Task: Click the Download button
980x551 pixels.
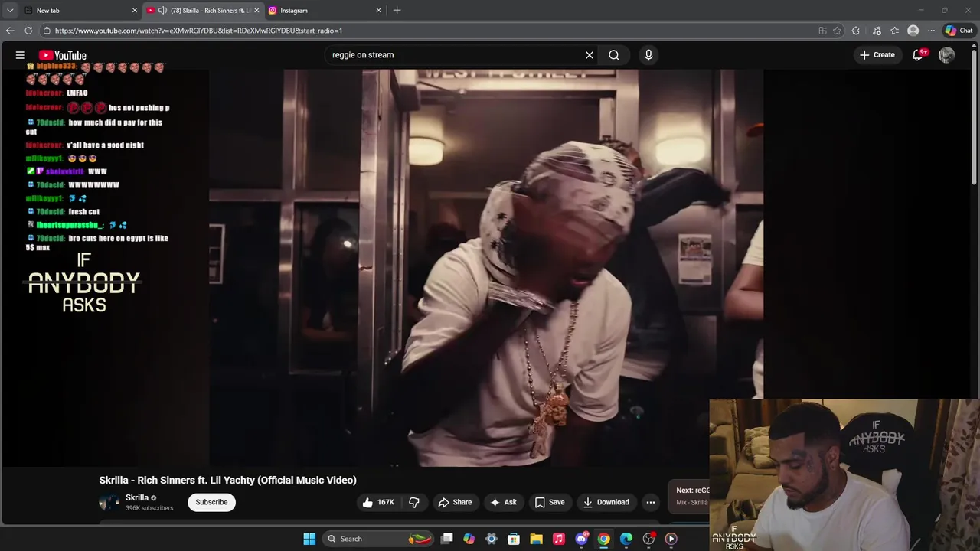Action: (606, 502)
